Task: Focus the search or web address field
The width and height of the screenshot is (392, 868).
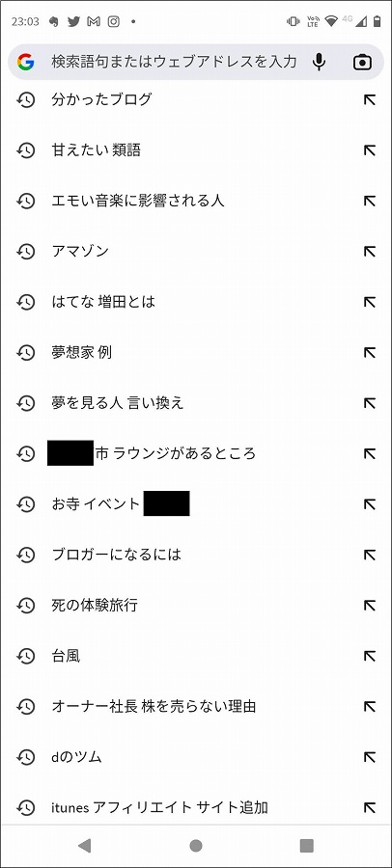Action: [173, 62]
